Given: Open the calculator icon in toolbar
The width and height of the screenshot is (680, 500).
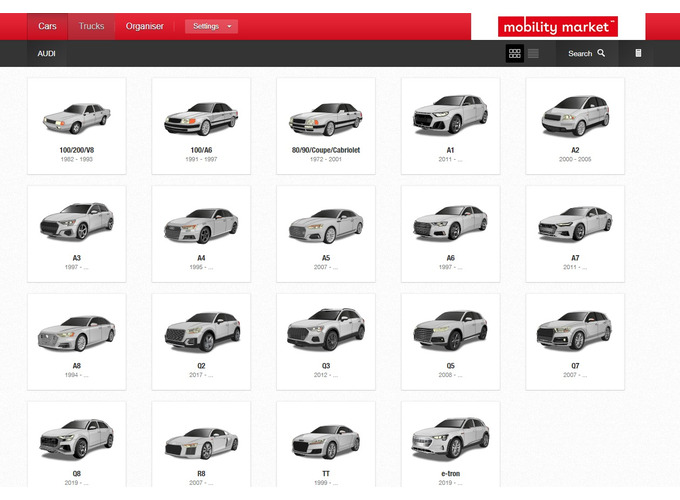Looking at the screenshot, I should click(639, 53).
